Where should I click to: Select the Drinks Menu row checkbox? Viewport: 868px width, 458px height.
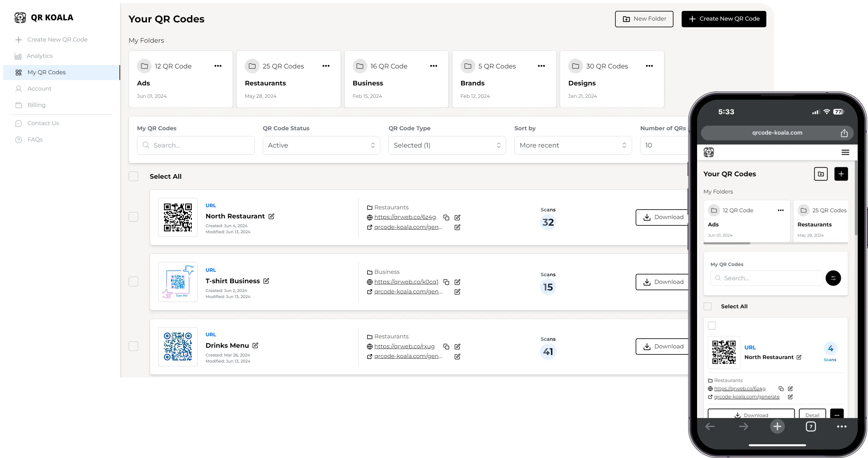pyautogui.click(x=133, y=346)
